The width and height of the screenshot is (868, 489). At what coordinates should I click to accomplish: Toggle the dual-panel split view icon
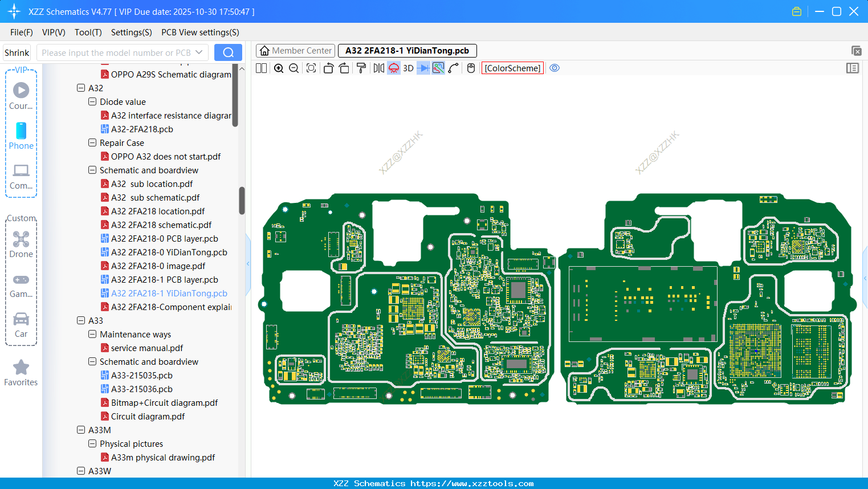click(x=260, y=68)
